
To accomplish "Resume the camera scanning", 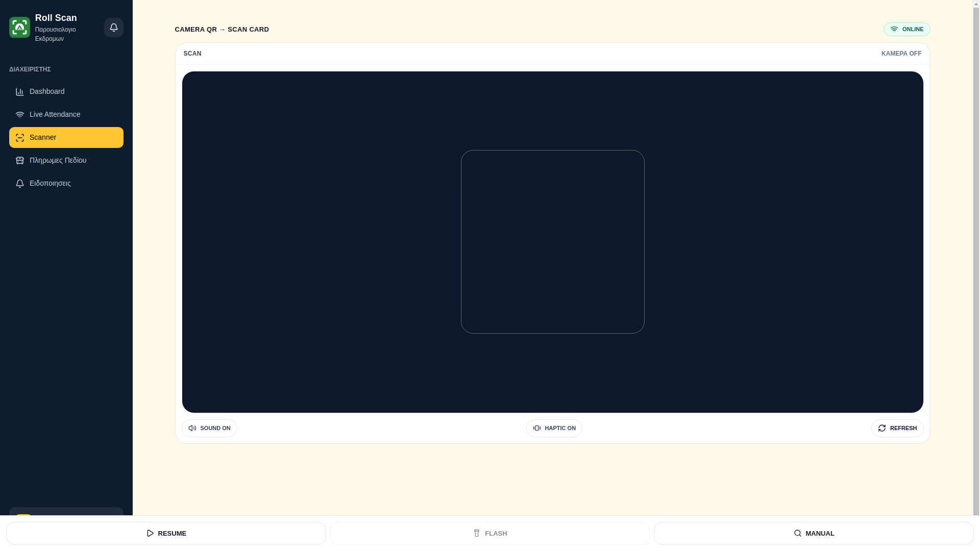I will (166, 533).
